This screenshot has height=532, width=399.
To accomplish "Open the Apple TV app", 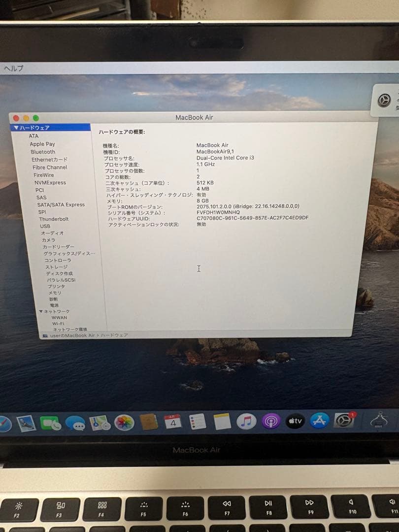I will [x=295, y=421].
